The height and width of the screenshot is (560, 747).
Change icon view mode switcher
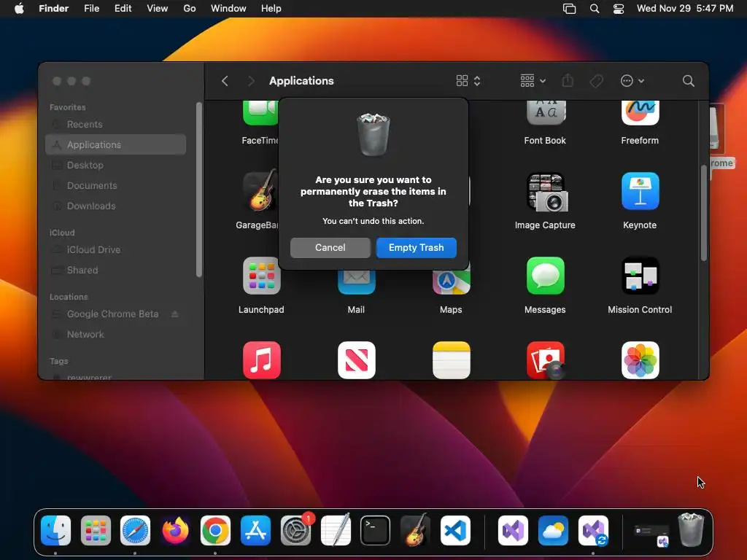(468, 81)
